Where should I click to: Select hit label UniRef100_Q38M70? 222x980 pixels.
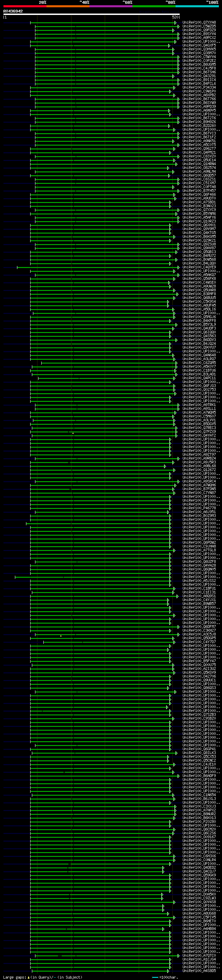(x=199, y=53)
